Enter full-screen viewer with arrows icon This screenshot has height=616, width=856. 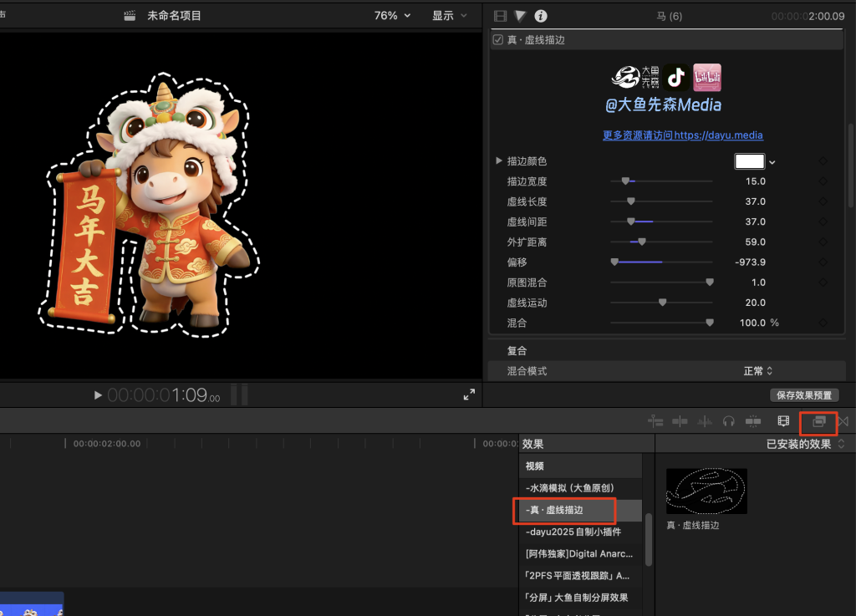pyautogui.click(x=469, y=395)
